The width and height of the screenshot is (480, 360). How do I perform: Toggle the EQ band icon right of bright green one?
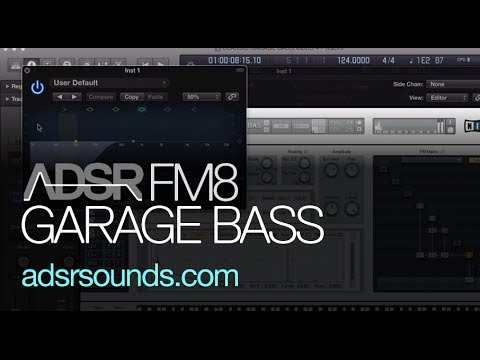pos(167,109)
